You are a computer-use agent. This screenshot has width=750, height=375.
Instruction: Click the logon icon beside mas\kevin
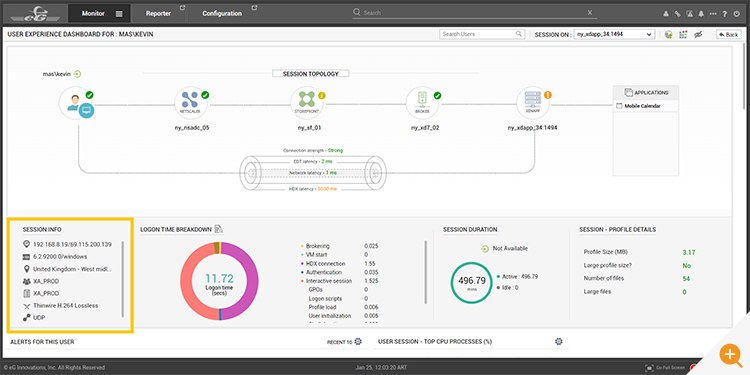click(x=77, y=74)
